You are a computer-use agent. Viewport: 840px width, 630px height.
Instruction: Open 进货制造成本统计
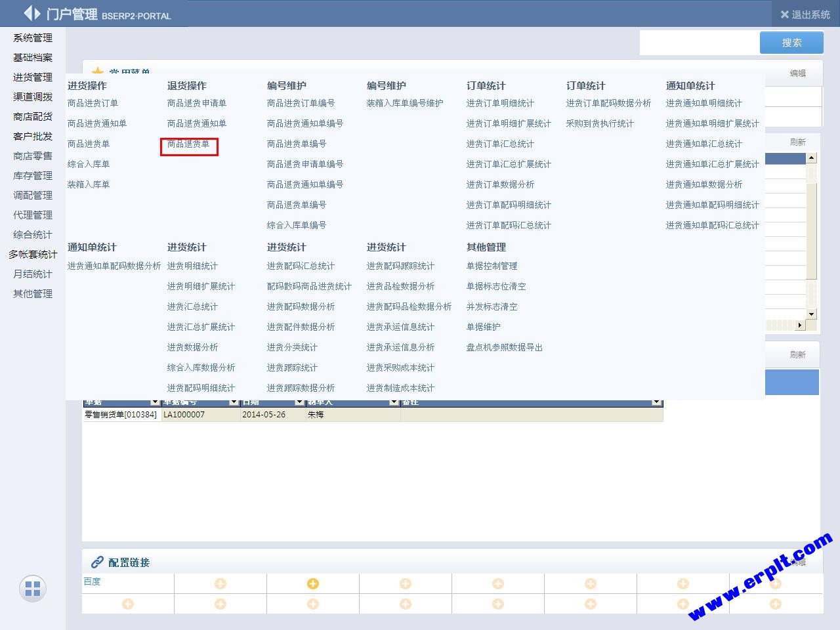click(x=400, y=388)
